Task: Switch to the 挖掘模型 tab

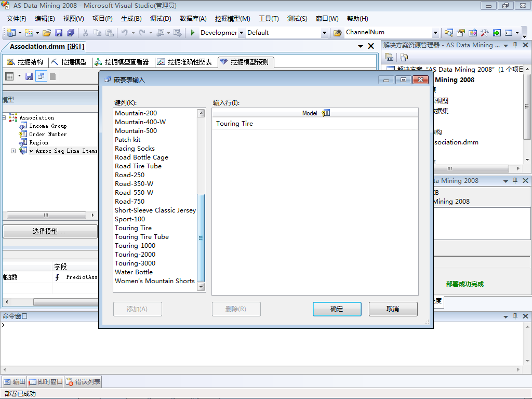Action: [x=69, y=62]
